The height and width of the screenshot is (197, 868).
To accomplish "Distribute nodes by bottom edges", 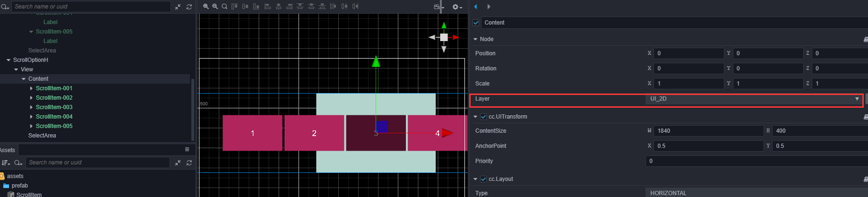I will pyautogui.click(x=322, y=7).
